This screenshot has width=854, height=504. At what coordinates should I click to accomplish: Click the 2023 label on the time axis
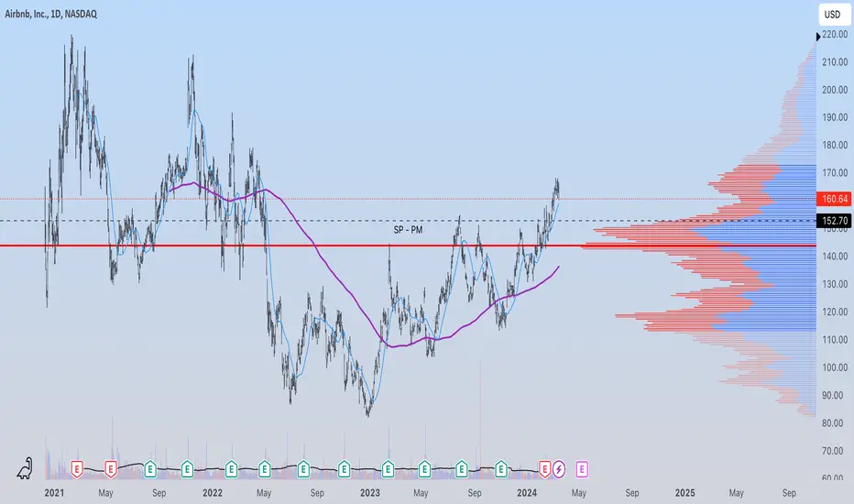[x=370, y=493]
